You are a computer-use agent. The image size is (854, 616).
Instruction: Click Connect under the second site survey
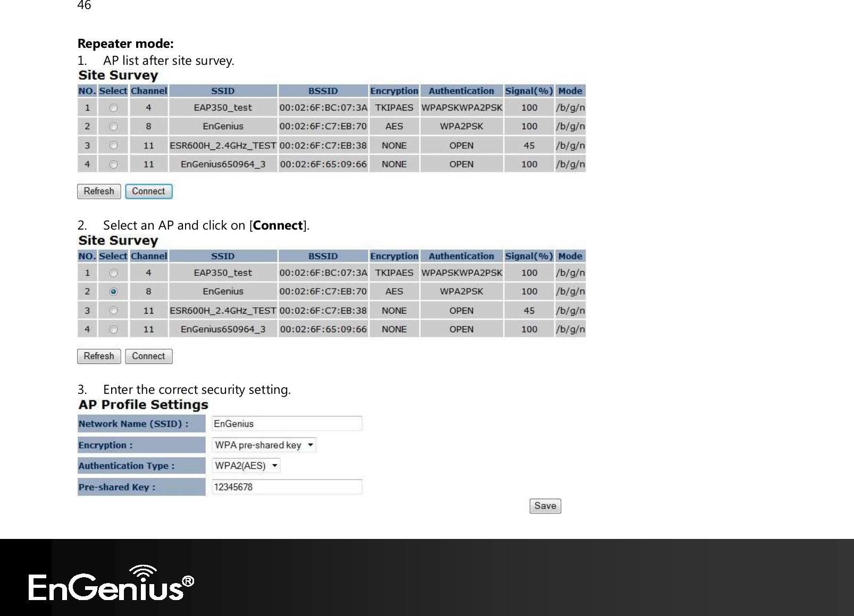(149, 356)
